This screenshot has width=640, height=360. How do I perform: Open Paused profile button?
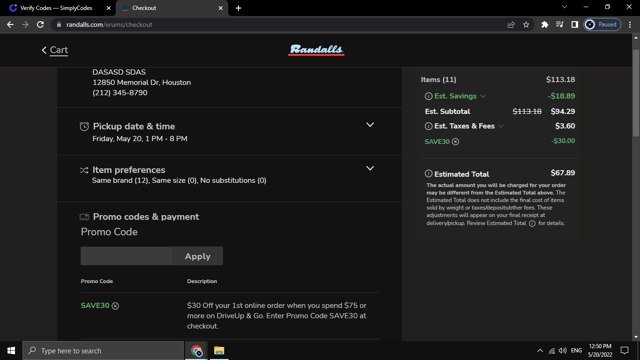(602, 25)
